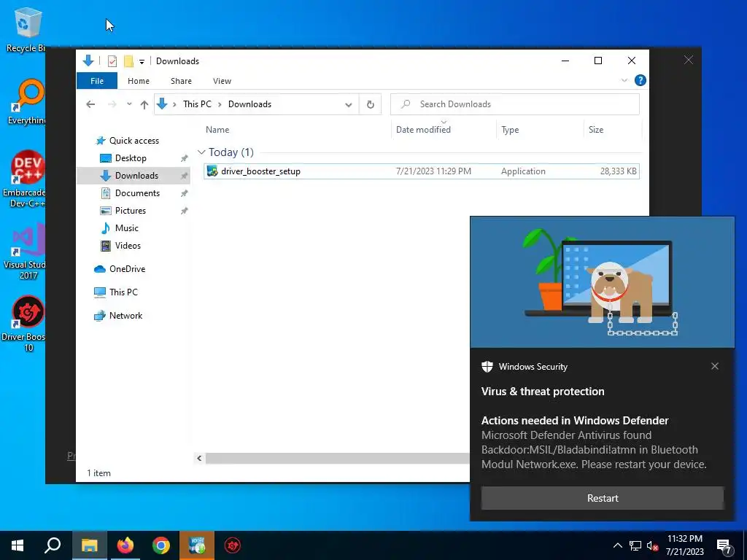The height and width of the screenshot is (560, 747).
Task: Click the horizontal scrollbar track
Action: click(337, 458)
